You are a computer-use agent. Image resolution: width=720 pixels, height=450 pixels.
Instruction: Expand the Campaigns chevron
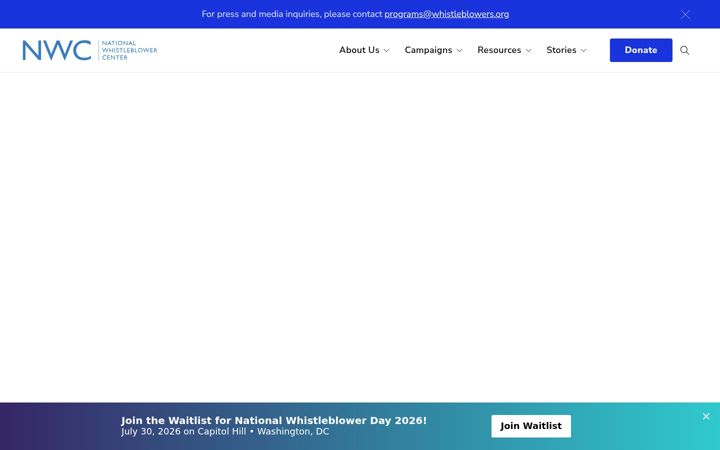tap(459, 51)
